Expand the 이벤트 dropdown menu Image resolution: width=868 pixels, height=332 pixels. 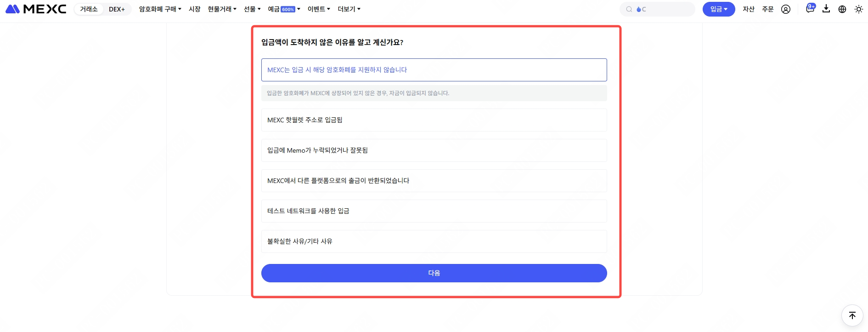click(319, 9)
